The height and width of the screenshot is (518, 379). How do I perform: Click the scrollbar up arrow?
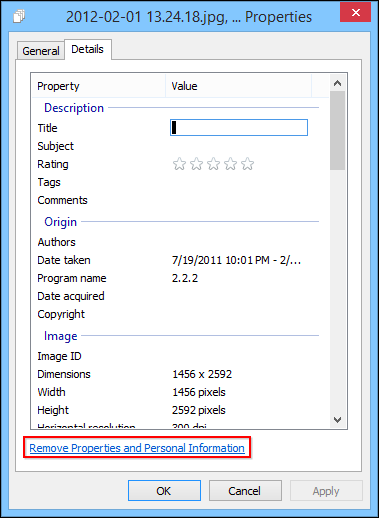point(337,83)
